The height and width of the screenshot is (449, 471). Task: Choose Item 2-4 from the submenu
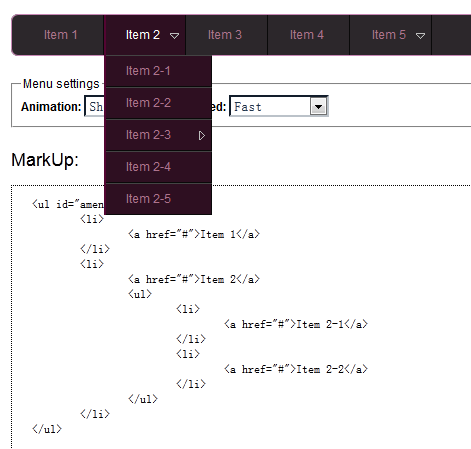click(x=158, y=167)
